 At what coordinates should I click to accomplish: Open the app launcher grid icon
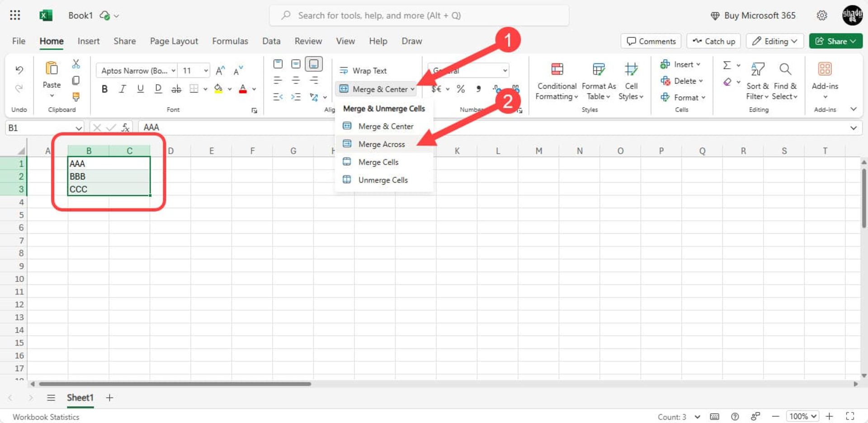tap(15, 15)
